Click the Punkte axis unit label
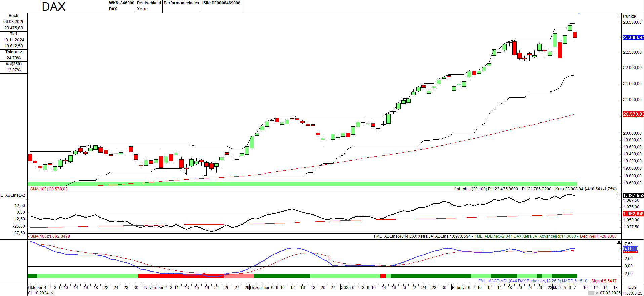 click(x=629, y=16)
